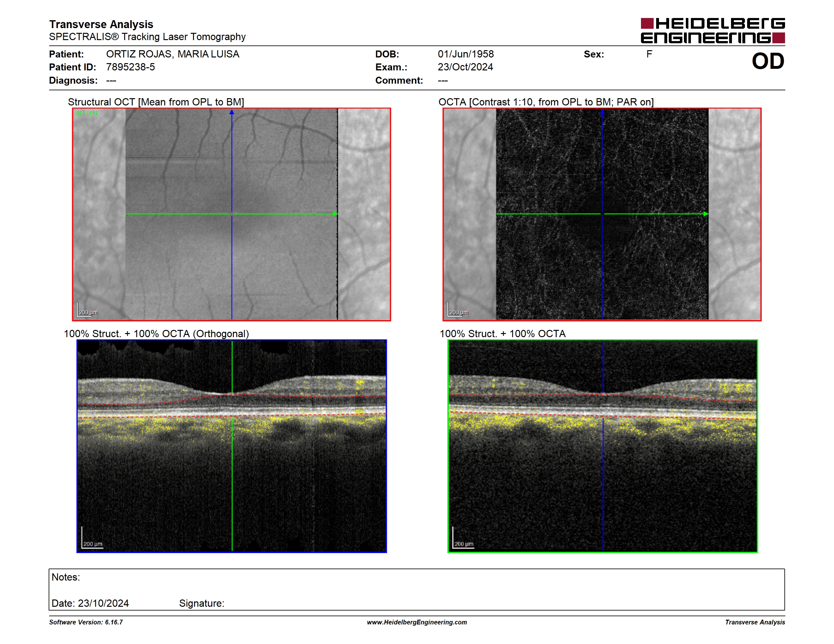The height and width of the screenshot is (644, 834).
Task: Open the OCTA en-face image
Action: pyautogui.click(x=602, y=214)
